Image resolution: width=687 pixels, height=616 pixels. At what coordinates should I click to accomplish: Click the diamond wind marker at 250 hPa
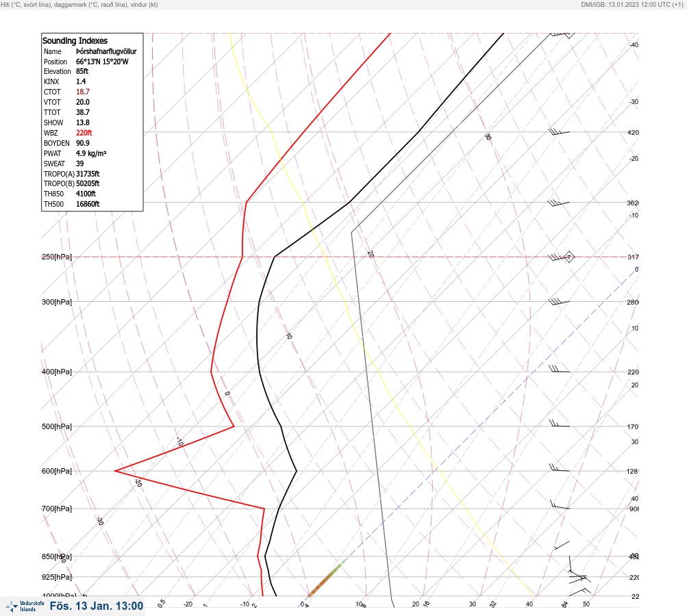click(569, 257)
